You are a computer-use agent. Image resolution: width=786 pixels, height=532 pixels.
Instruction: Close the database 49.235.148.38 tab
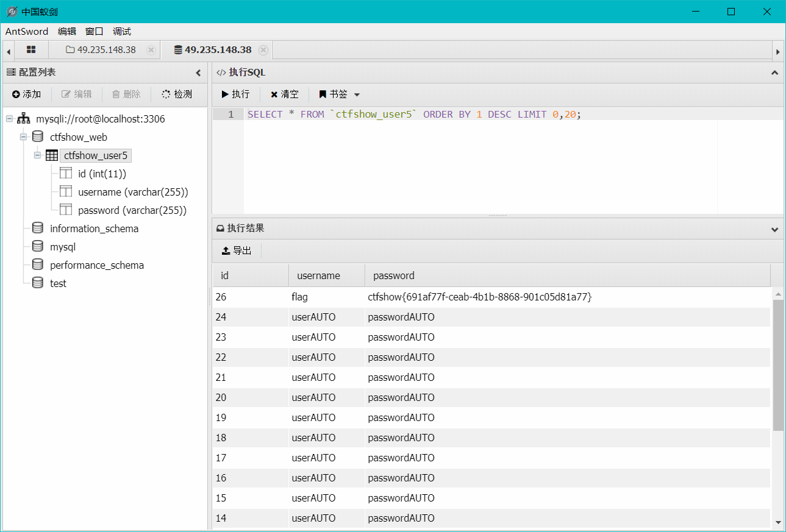coord(263,50)
